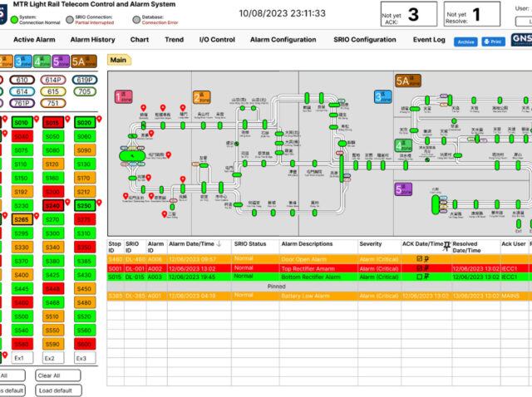Select route 705 filter
532x397 pixels.
(84, 91)
